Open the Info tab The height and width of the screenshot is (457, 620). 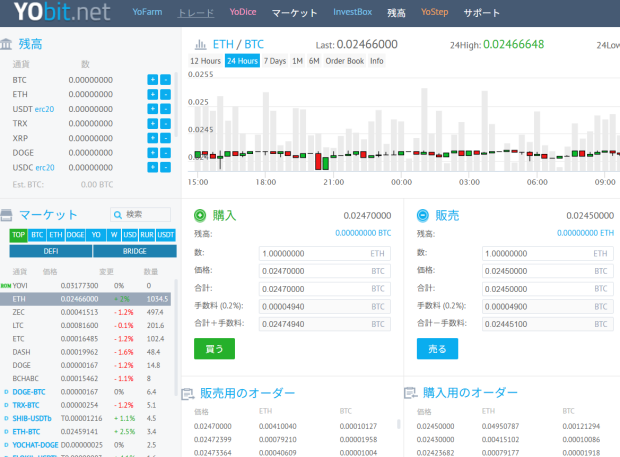(376, 61)
